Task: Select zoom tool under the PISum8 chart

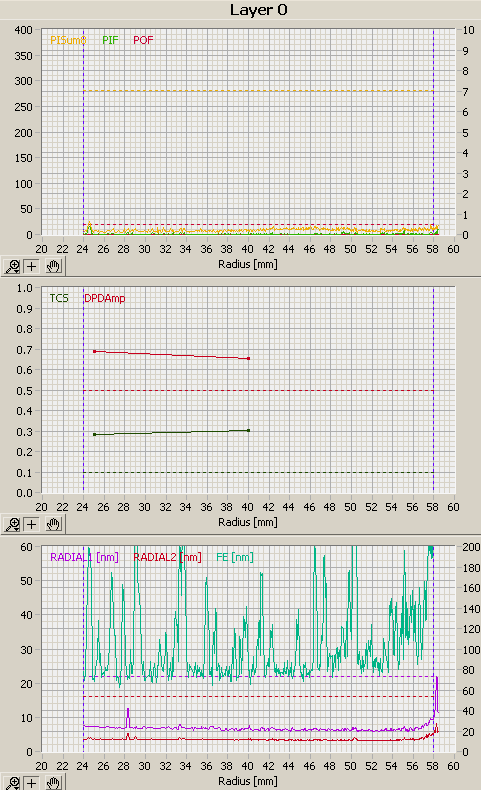Action: (12, 266)
